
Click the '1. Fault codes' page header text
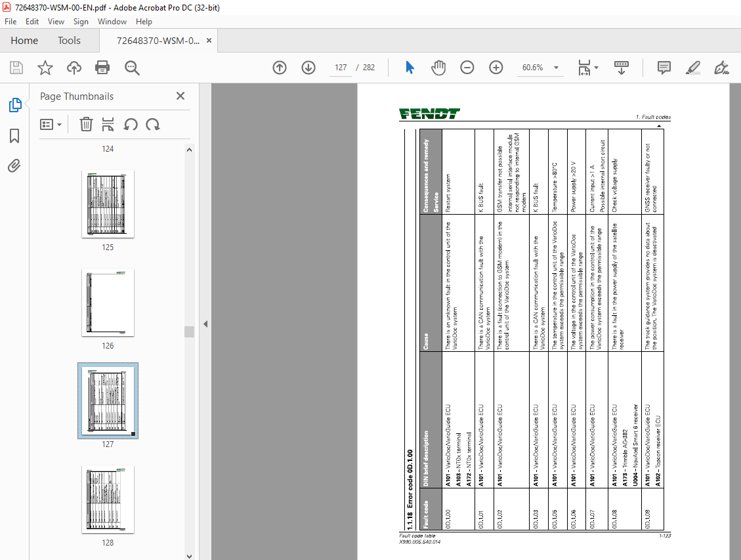(x=653, y=118)
